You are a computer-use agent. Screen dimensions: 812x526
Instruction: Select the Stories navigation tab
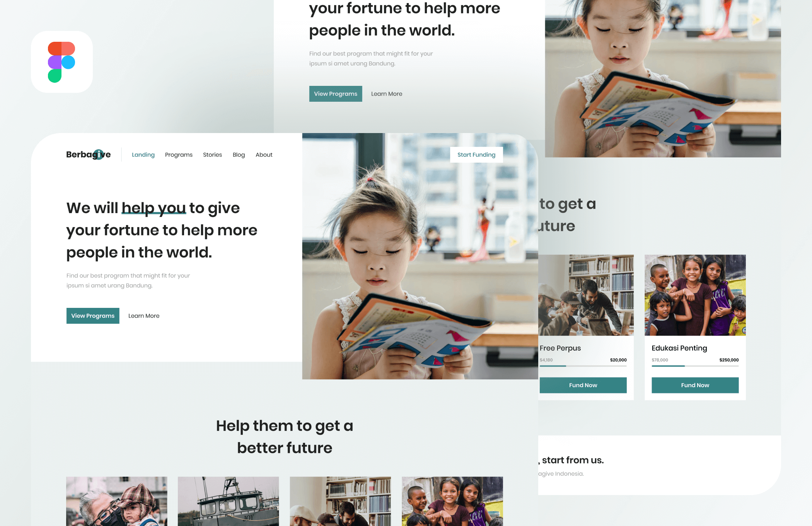(x=212, y=154)
